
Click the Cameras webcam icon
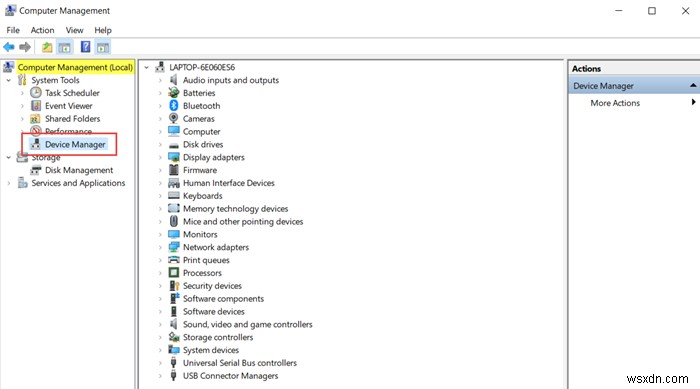pos(174,118)
